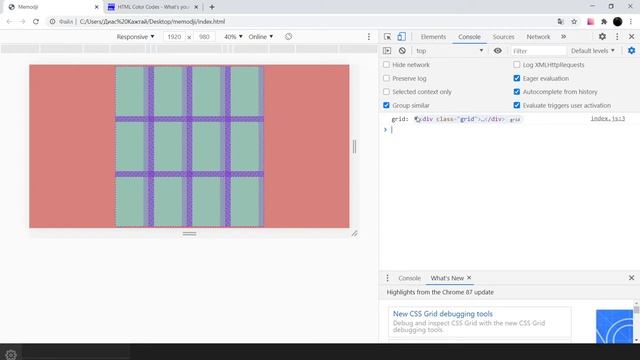The width and height of the screenshot is (640, 360).
Task: Click the grid badge next to the div
Action: coord(515,120)
